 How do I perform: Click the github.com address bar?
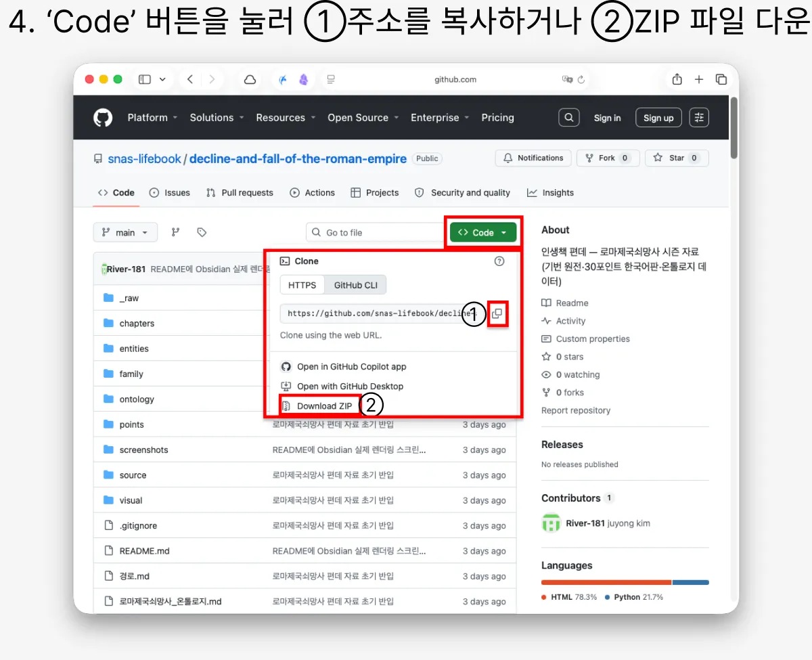click(x=455, y=79)
